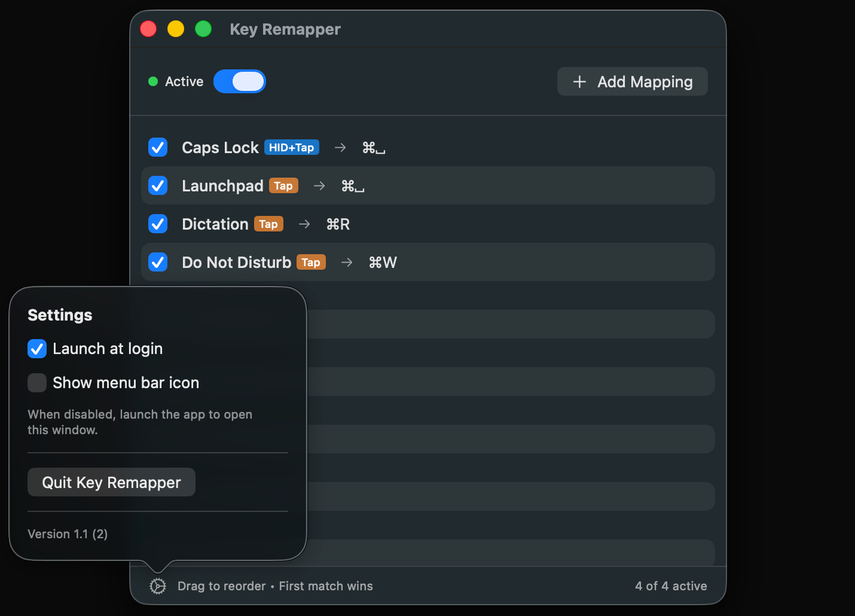Click the ⌘R shortcut on Dictation row
This screenshot has width=855, height=616.
(338, 224)
